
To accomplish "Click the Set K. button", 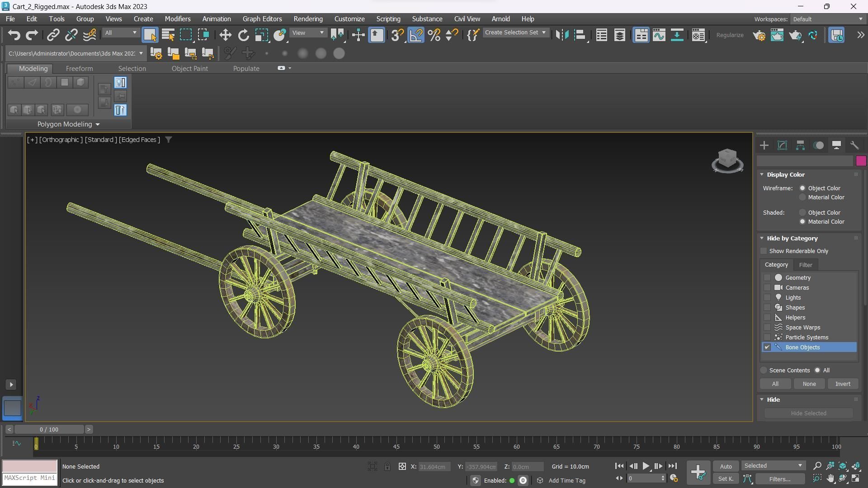I will [x=726, y=479].
